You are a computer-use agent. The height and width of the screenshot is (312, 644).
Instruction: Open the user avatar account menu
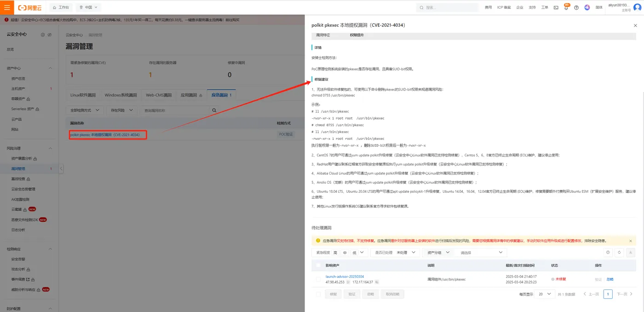click(x=637, y=7)
